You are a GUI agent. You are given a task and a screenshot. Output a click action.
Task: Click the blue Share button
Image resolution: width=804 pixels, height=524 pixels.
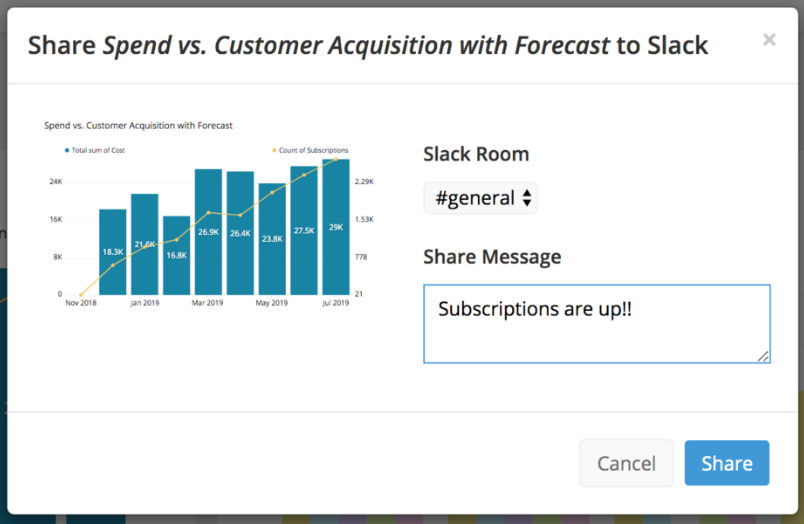(727, 463)
